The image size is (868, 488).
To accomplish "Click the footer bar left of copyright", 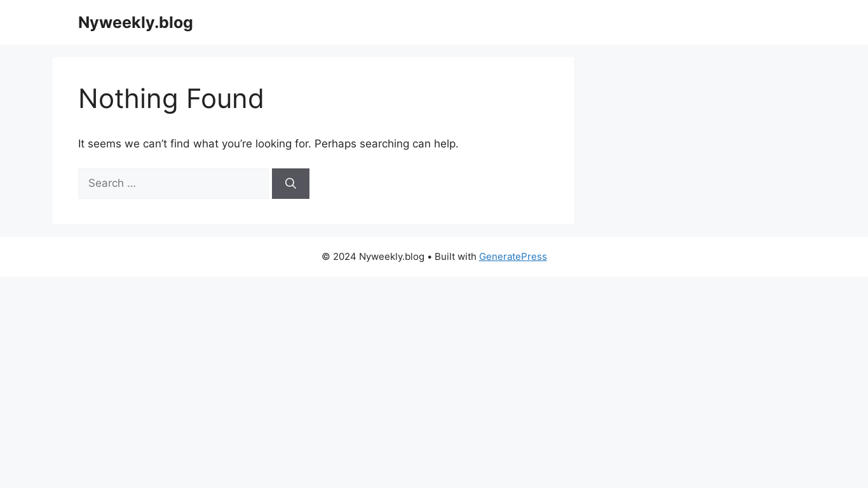I will click(159, 257).
